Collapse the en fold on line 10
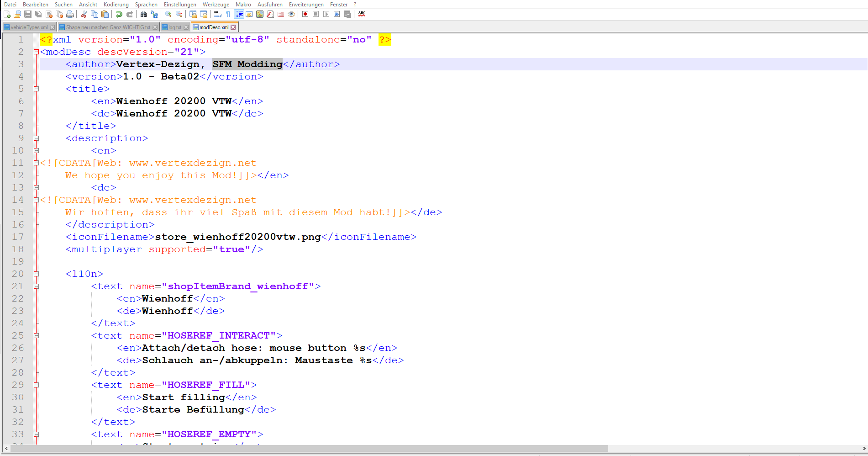 36,151
